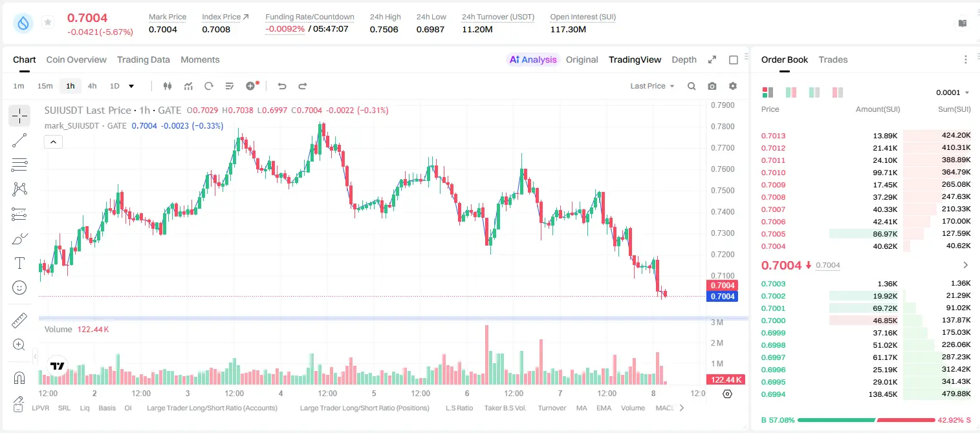Click the 0.7010 ask price row
This screenshot has width=980, height=433.
coord(866,173)
